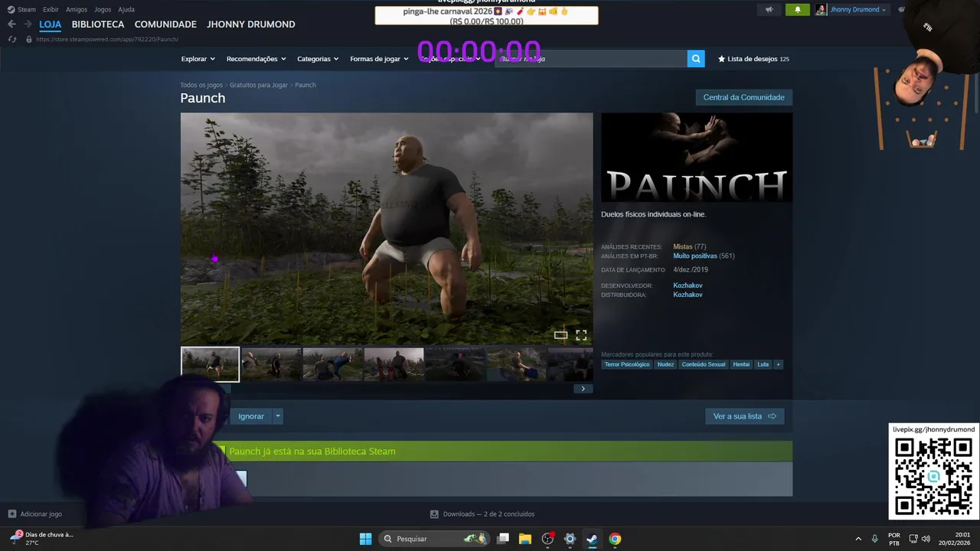Toggle theater mode on the screenshot viewer
Image resolution: width=980 pixels, height=551 pixels.
click(x=561, y=335)
